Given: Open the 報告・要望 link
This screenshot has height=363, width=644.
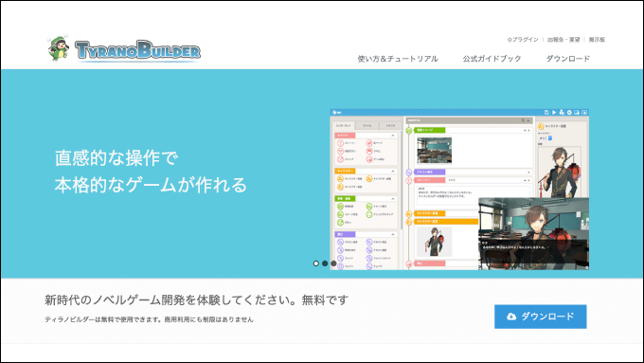Looking at the screenshot, I should pyautogui.click(x=563, y=40).
